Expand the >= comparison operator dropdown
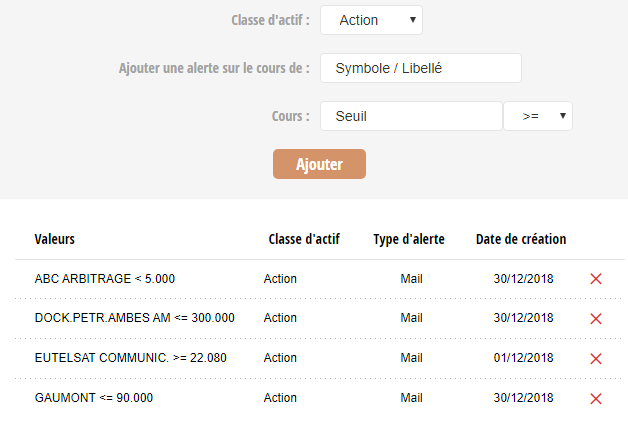The image size is (628, 426). 538,116
